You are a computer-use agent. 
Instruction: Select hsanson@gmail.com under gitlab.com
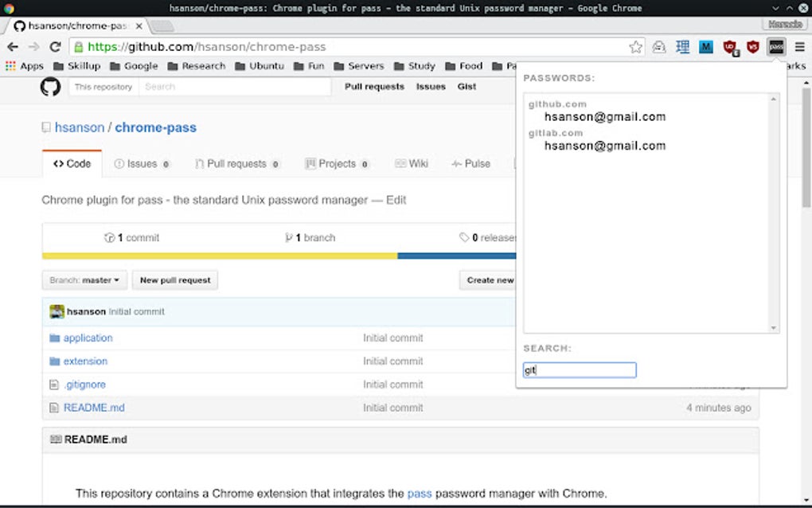(x=604, y=146)
